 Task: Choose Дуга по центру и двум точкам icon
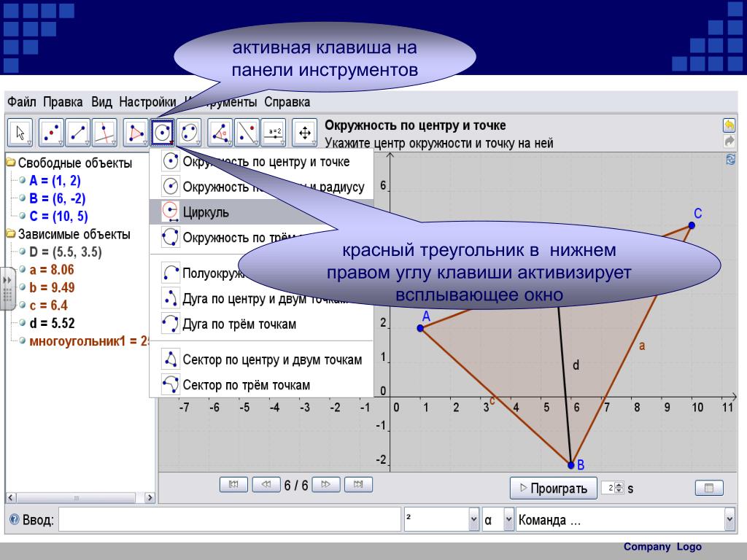[171, 298]
